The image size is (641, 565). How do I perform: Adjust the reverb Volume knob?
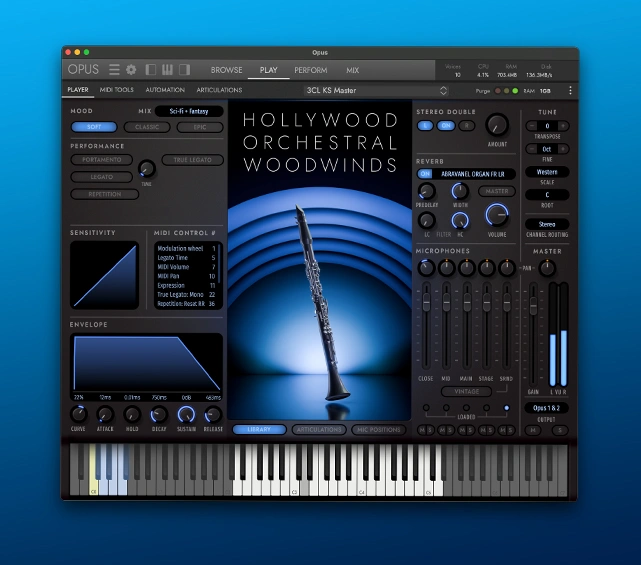click(497, 215)
